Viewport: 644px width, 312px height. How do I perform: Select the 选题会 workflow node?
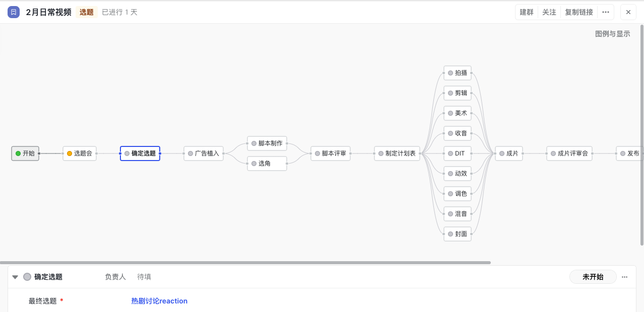click(x=80, y=153)
